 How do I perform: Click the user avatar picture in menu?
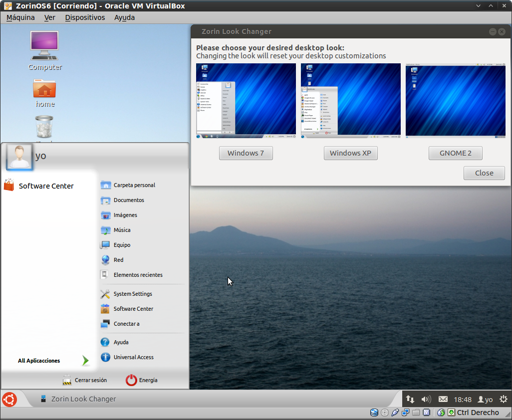[20, 157]
